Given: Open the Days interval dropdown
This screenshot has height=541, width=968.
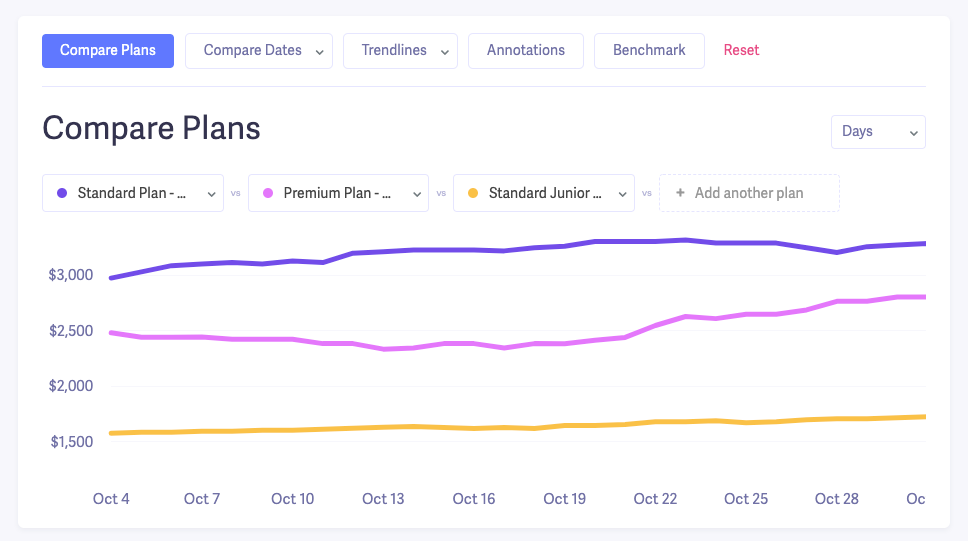Looking at the screenshot, I should 877,132.
